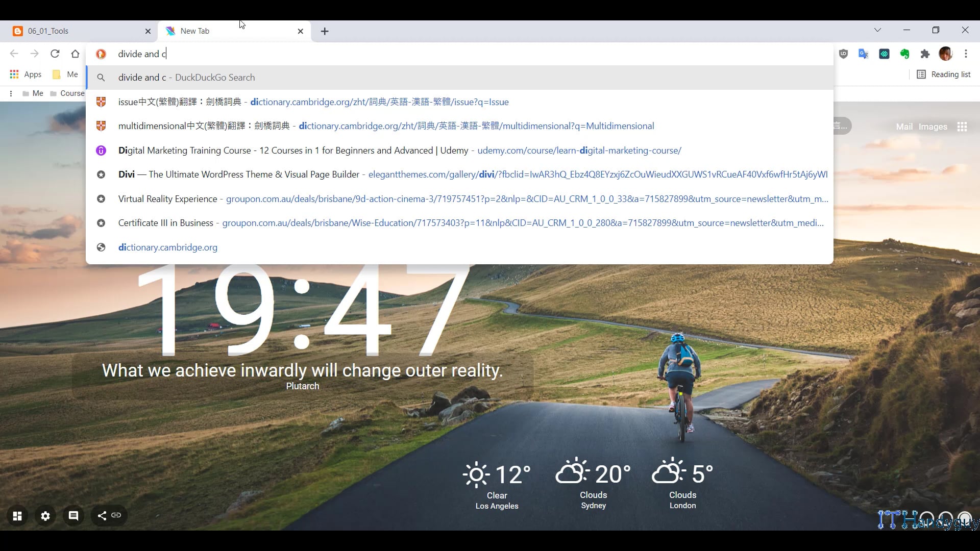
Task: Open the chat message icon at bottom left
Action: (73, 516)
